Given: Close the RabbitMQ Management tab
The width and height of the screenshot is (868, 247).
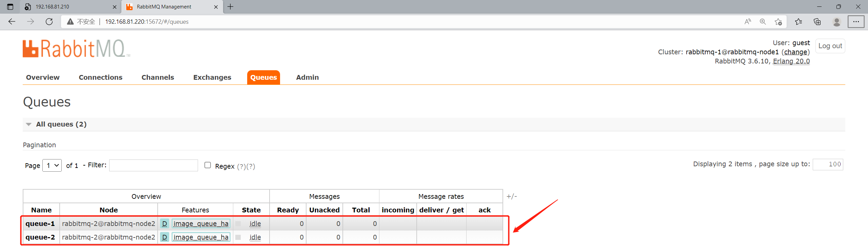Looking at the screenshot, I should pyautogui.click(x=216, y=7).
